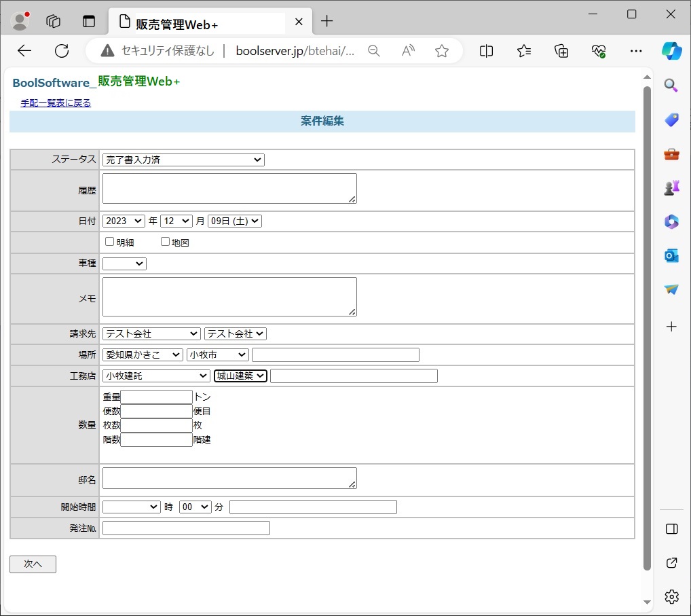Click the 履歴 text area
Screen dimensions: 691x616
tap(229, 188)
